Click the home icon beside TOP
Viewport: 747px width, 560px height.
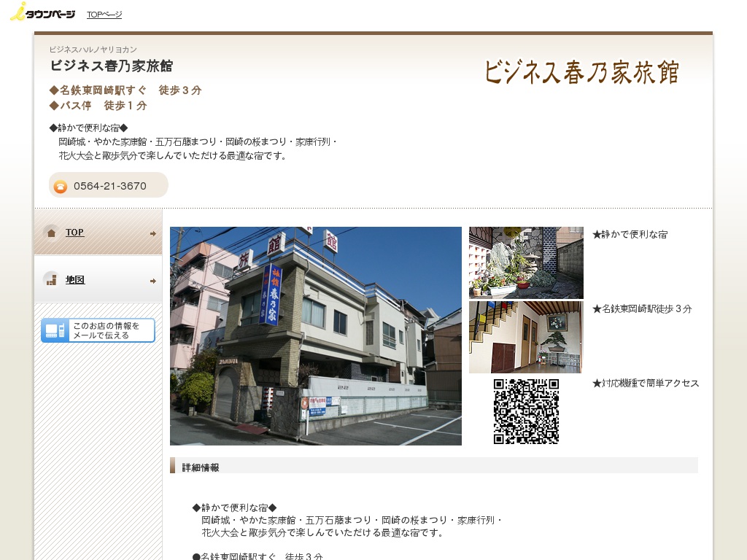click(51, 233)
